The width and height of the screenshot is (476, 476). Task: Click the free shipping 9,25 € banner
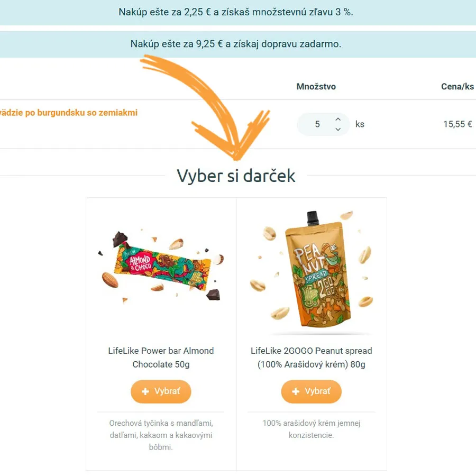[x=238, y=44]
